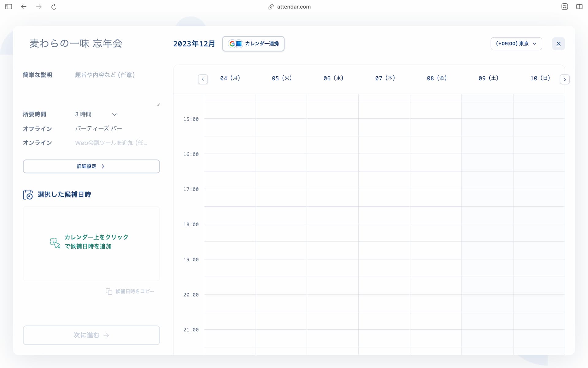This screenshot has width=588, height=368.
Task: Click the Google calendar logo icon
Action: pyautogui.click(x=232, y=44)
